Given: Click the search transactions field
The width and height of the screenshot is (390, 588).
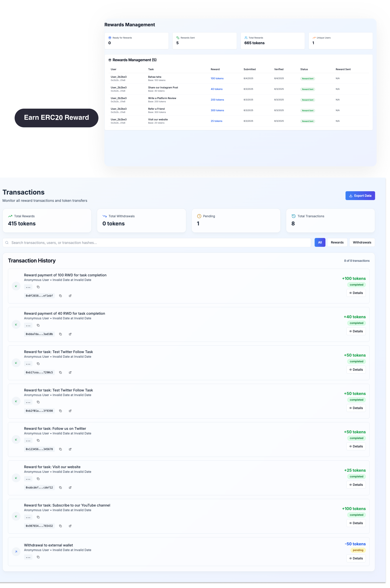Looking at the screenshot, I should (157, 243).
